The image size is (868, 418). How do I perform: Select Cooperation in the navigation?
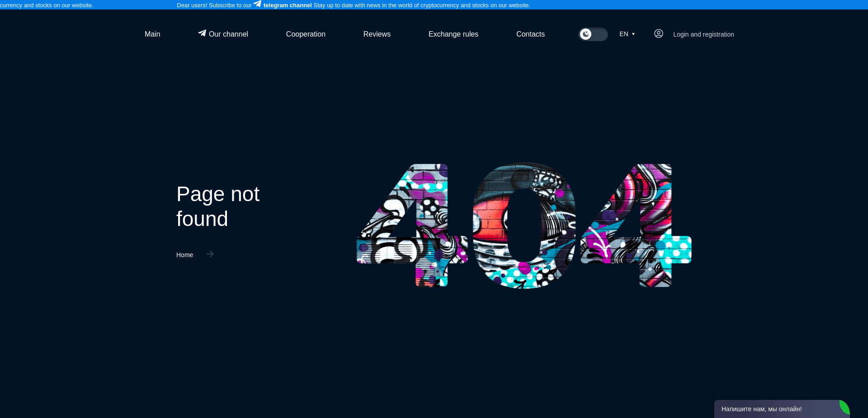(x=306, y=34)
